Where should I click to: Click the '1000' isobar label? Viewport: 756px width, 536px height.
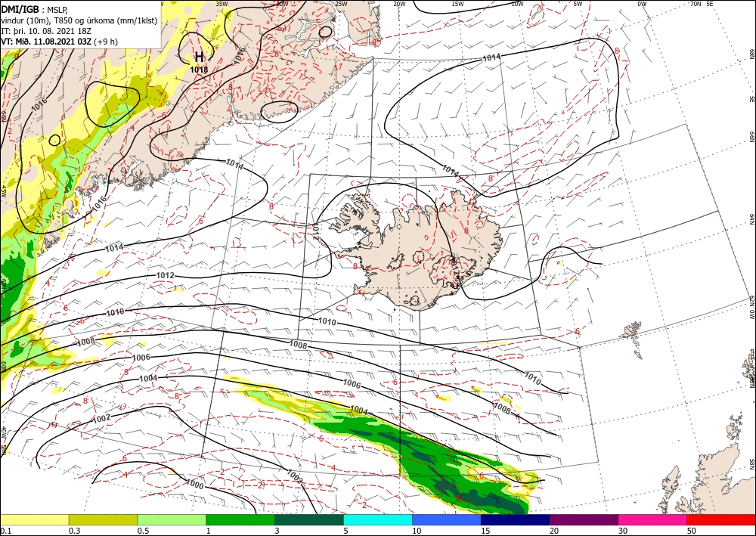click(195, 484)
